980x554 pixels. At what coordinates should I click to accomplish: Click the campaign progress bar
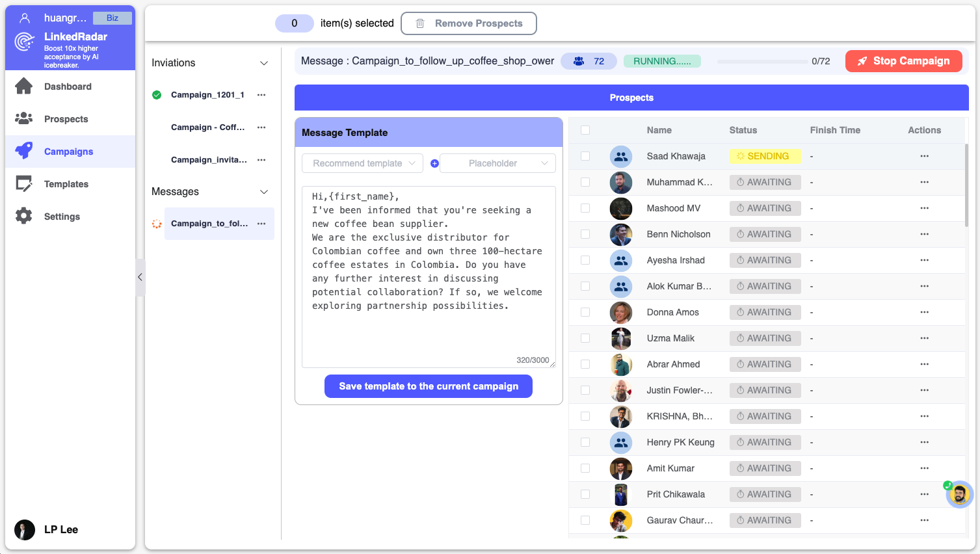(762, 61)
